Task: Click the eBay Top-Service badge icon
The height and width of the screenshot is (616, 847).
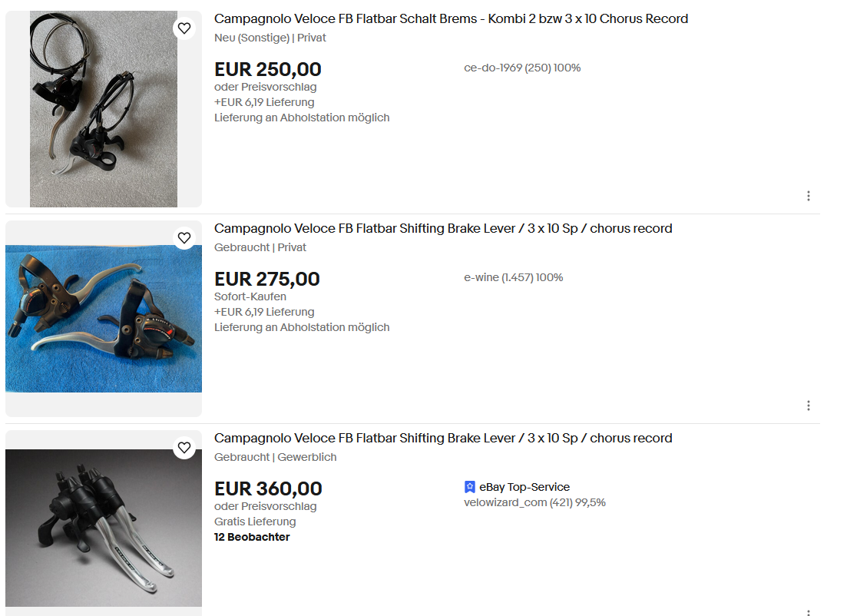Action: coord(470,487)
